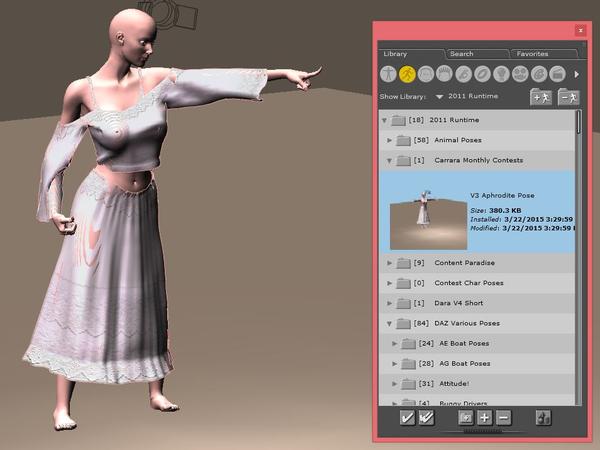The image size is (600, 450).
Task: Select the Figures category icon
Action: pyautogui.click(x=388, y=73)
